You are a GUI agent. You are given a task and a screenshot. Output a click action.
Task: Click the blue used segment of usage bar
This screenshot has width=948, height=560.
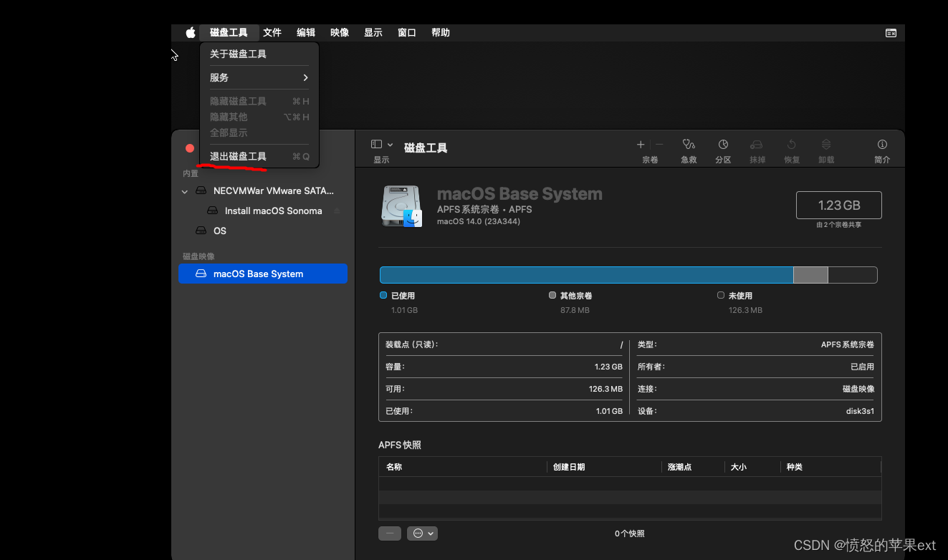(x=586, y=275)
